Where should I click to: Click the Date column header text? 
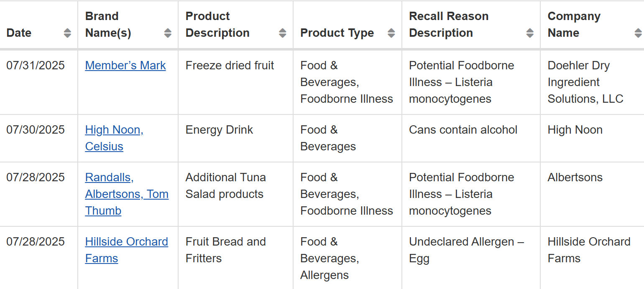[19, 33]
